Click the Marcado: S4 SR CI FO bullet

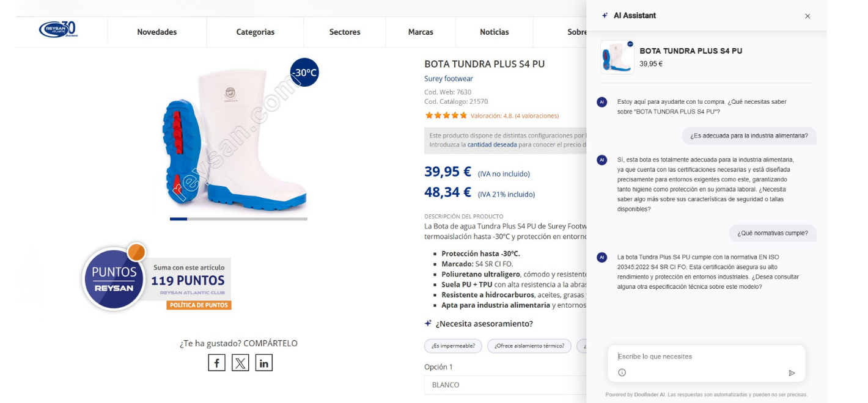(x=477, y=264)
